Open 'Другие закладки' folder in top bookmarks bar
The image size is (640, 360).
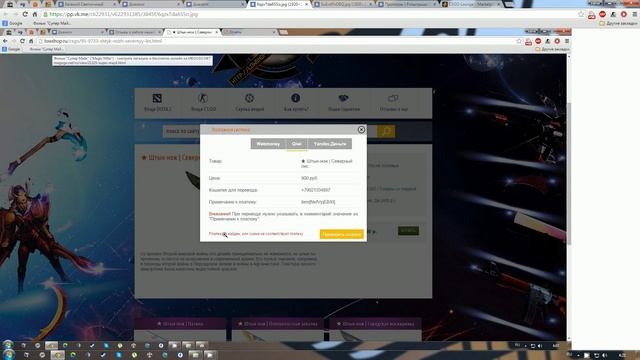618,23
